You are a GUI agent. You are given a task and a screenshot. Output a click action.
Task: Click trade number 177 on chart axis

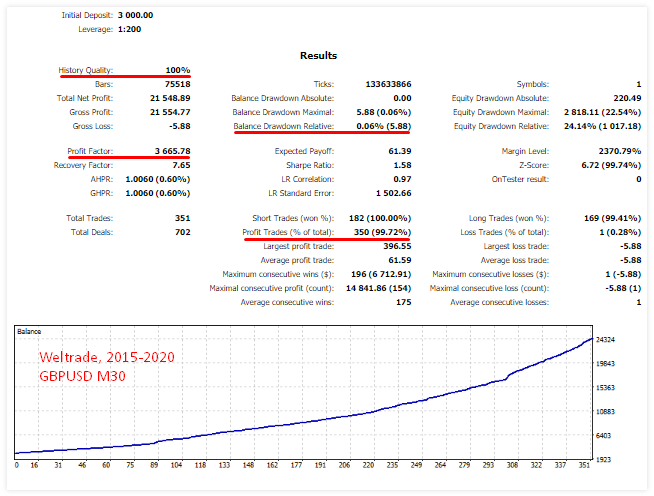click(x=296, y=465)
